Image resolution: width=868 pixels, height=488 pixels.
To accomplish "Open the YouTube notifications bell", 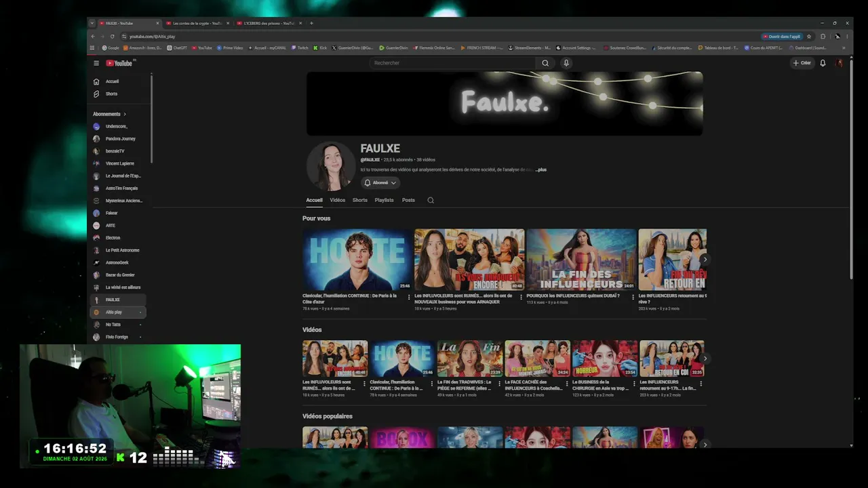I will [823, 63].
